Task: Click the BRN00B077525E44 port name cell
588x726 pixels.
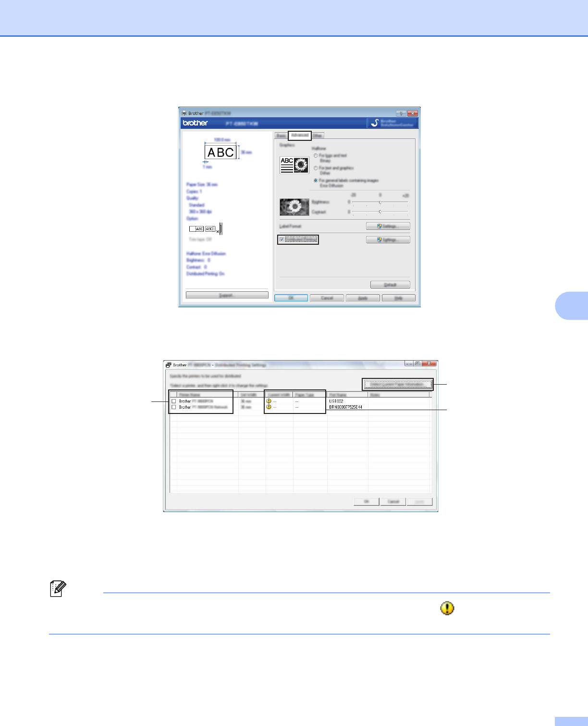Action: [x=346, y=407]
